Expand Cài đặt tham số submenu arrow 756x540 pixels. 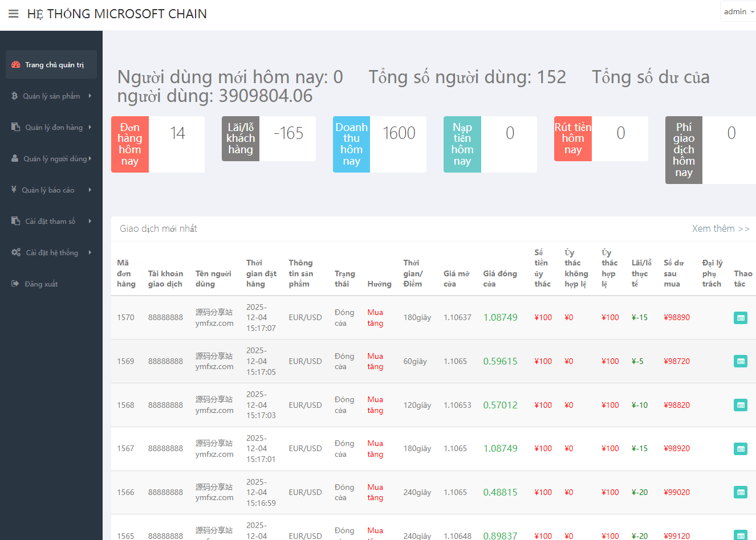(90, 222)
